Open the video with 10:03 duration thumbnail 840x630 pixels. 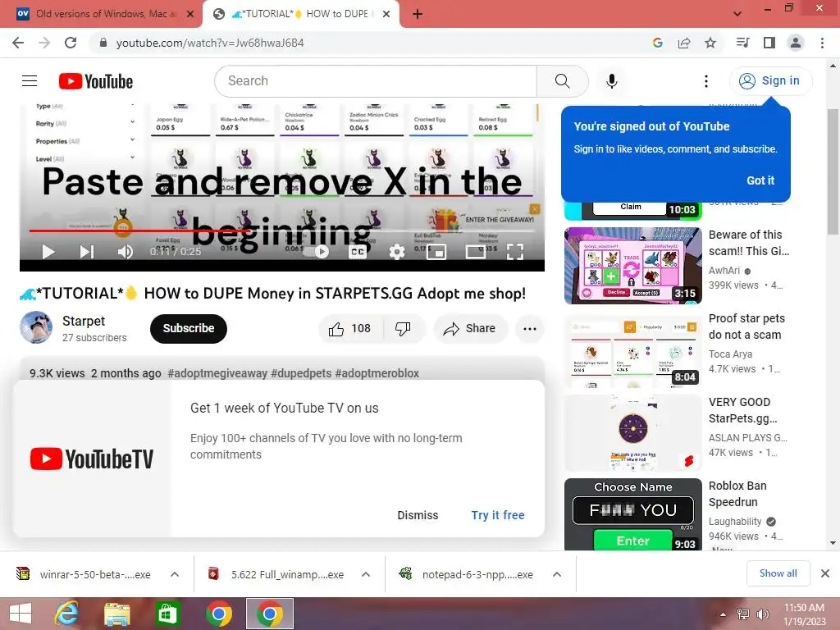[632, 211]
